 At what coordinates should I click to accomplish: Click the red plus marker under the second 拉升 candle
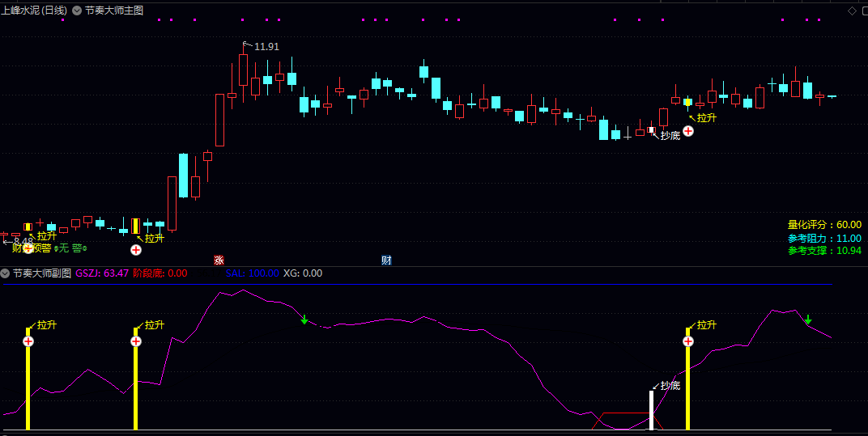[136, 250]
